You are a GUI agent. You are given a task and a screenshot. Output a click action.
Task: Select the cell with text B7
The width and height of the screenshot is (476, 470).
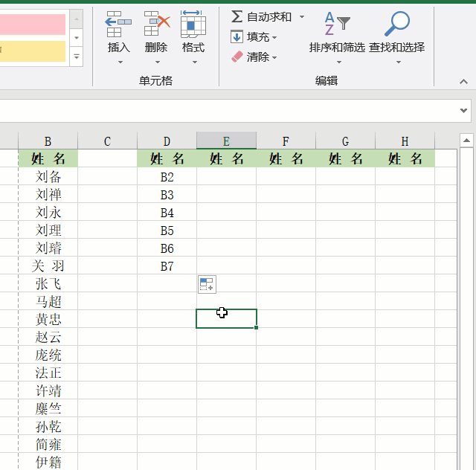click(x=167, y=265)
